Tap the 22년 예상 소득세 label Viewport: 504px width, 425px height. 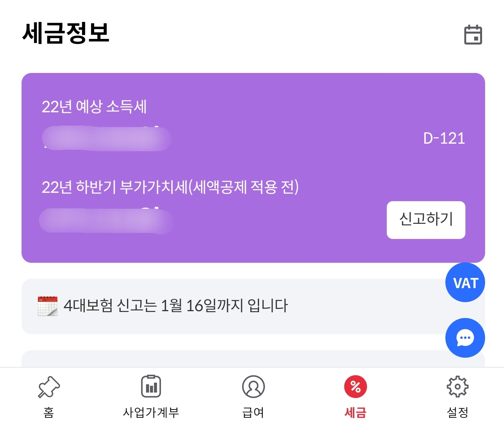(x=94, y=107)
